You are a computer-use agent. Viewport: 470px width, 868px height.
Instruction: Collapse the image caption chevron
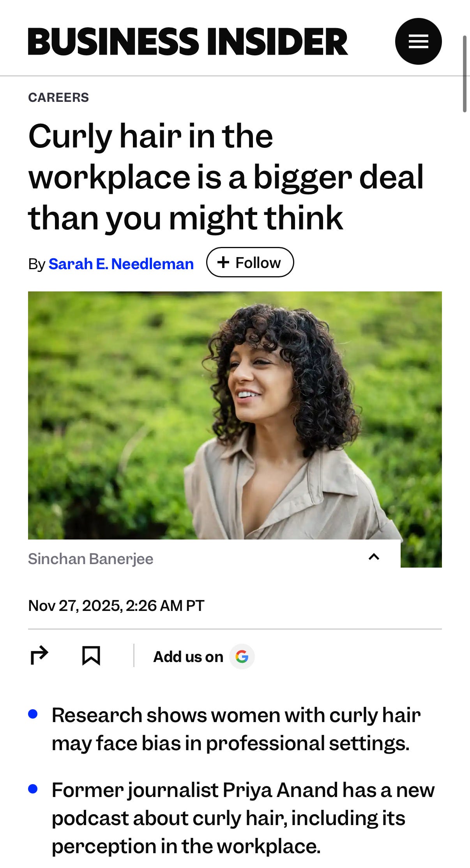374,557
